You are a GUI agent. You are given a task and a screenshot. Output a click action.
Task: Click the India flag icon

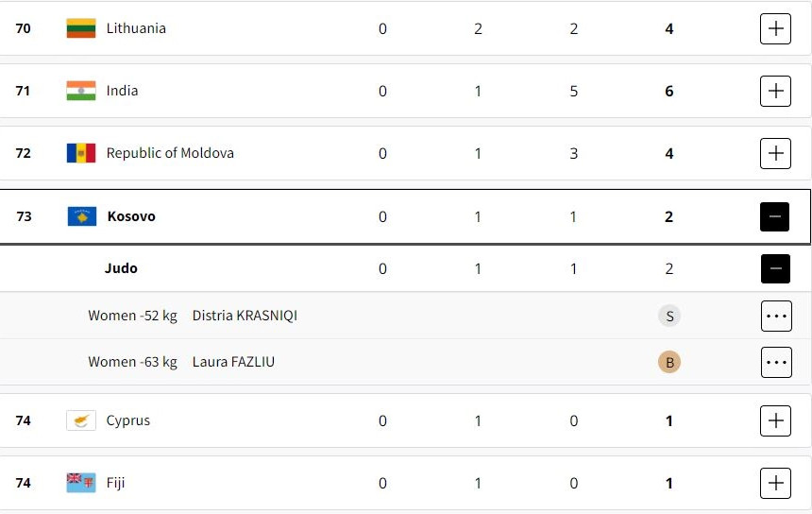(80, 91)
